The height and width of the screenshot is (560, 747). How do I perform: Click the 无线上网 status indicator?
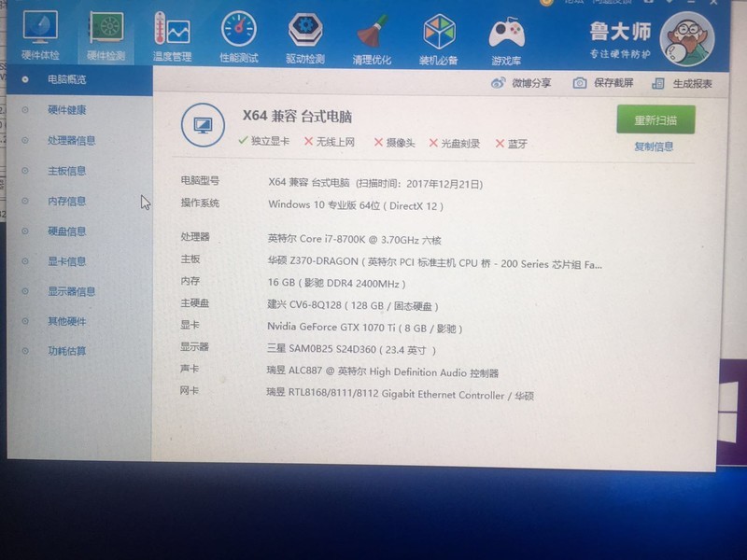pos(330,142)
